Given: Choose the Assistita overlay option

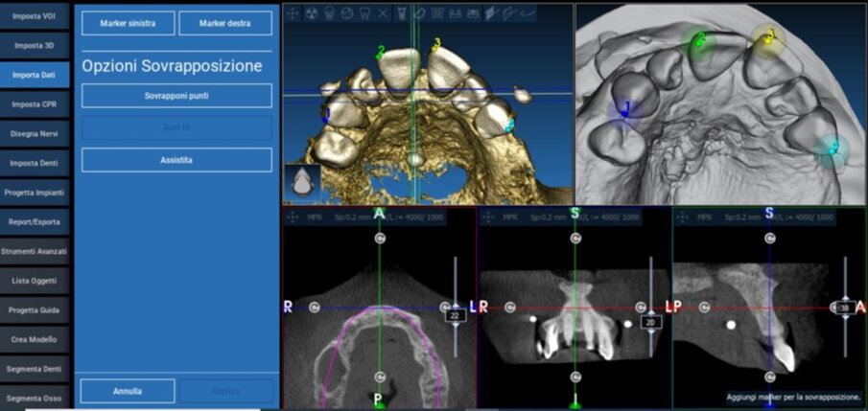Looking at the screenshot, I should 176,160.
